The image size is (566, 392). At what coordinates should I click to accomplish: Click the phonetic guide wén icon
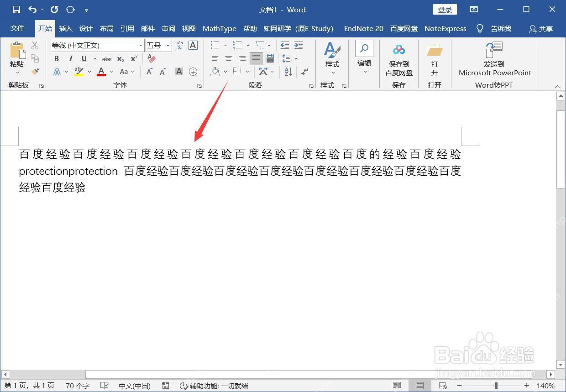coord(179,45)
